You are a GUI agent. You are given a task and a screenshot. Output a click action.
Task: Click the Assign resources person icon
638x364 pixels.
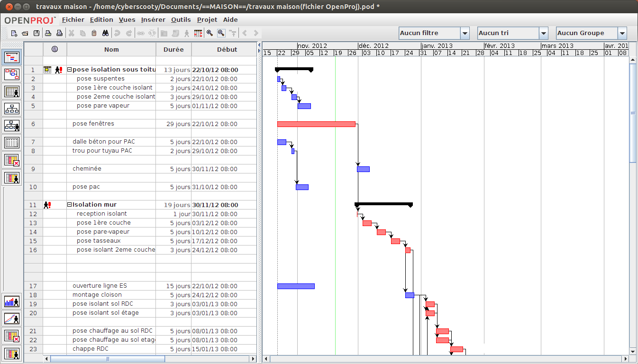[186, 33]
